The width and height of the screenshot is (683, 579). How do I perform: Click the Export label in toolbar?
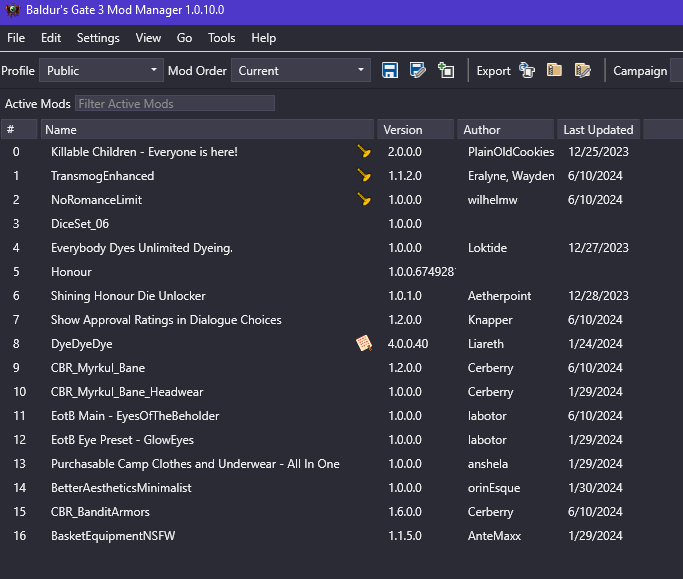493,71
